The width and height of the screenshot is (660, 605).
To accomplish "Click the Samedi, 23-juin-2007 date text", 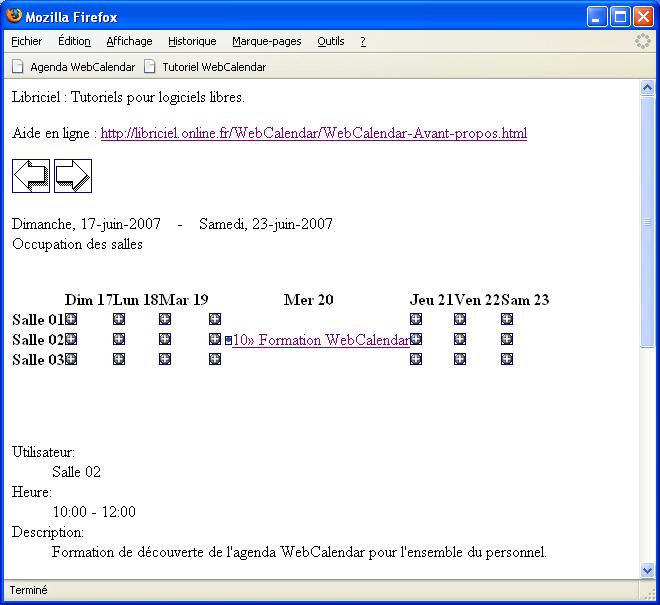I will [x=266, y=224].
